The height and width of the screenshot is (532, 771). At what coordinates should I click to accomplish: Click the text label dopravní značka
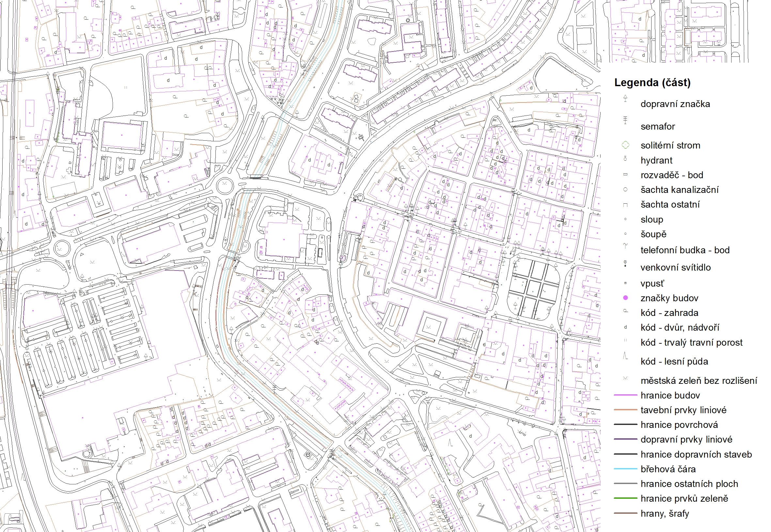tap(675, 104)
